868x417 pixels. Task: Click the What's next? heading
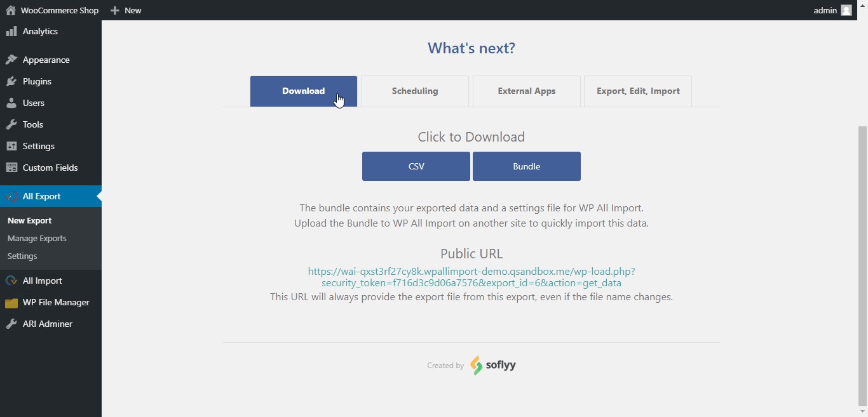[x=471, y=48]
